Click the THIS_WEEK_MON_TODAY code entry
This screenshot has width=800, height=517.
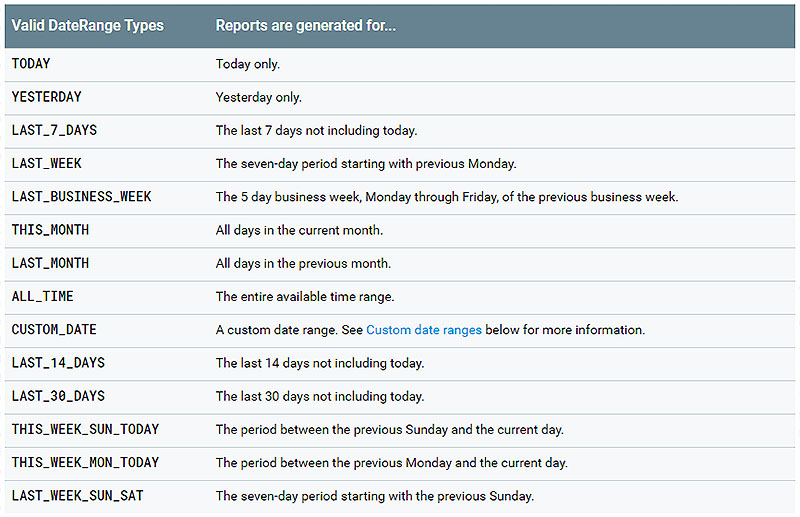(85, 463)
